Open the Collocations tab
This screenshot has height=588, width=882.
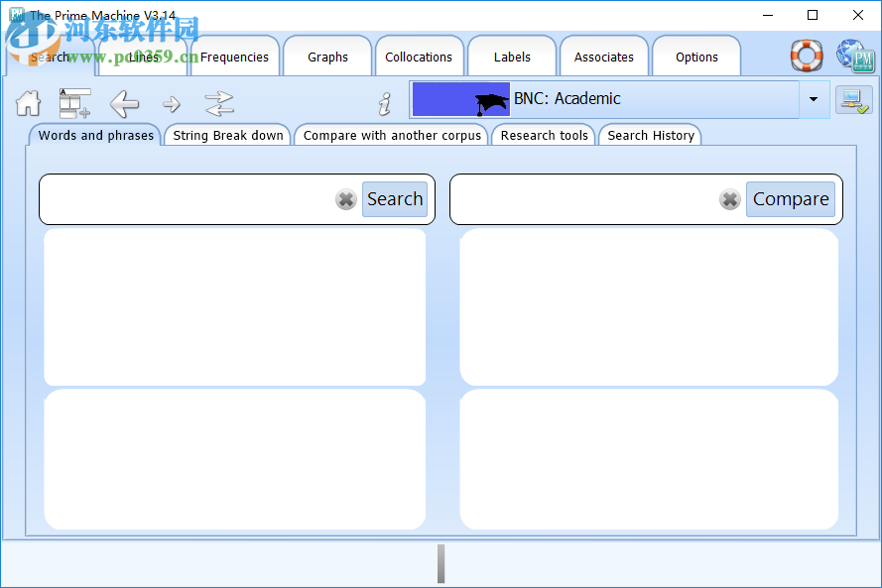pyautogui.click(x=419, y=57)
